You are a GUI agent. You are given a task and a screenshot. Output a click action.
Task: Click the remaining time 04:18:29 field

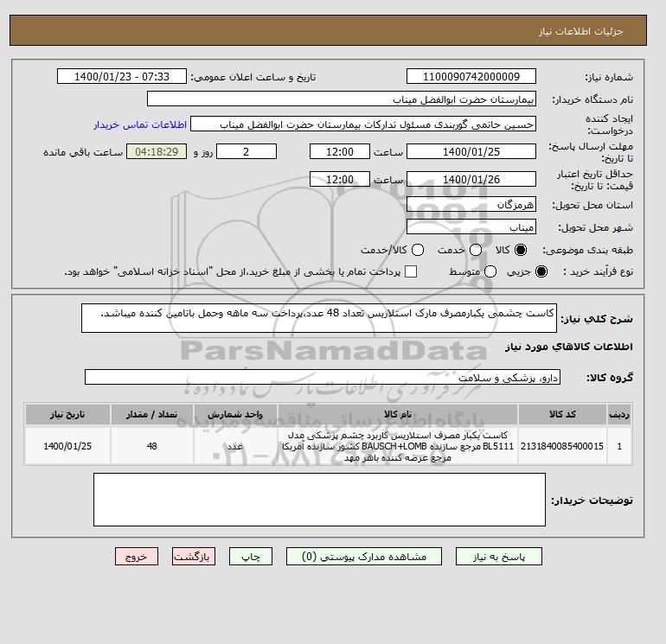pos(157,151)
